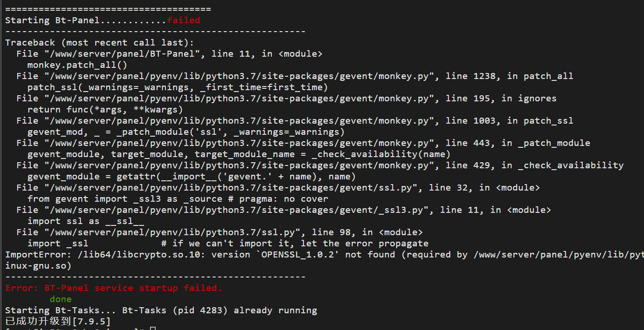The height and width of the screenshot is (330, 644).
Task: Click the 'import ssl as __ssl__' line
Action: pyautogui.click(x=85, y=221)
